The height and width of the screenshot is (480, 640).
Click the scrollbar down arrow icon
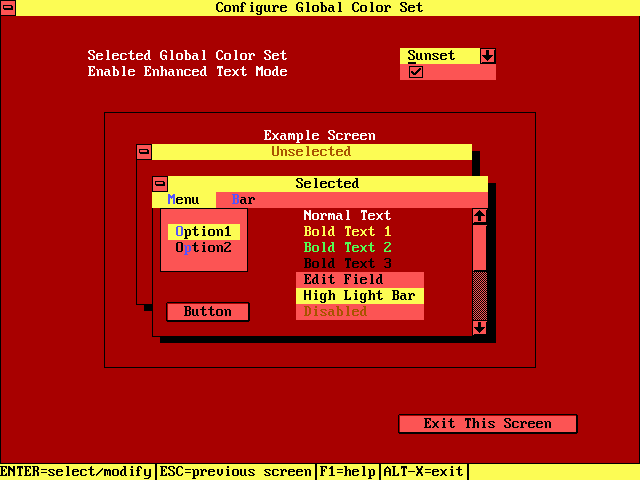(x=480, y=327)
